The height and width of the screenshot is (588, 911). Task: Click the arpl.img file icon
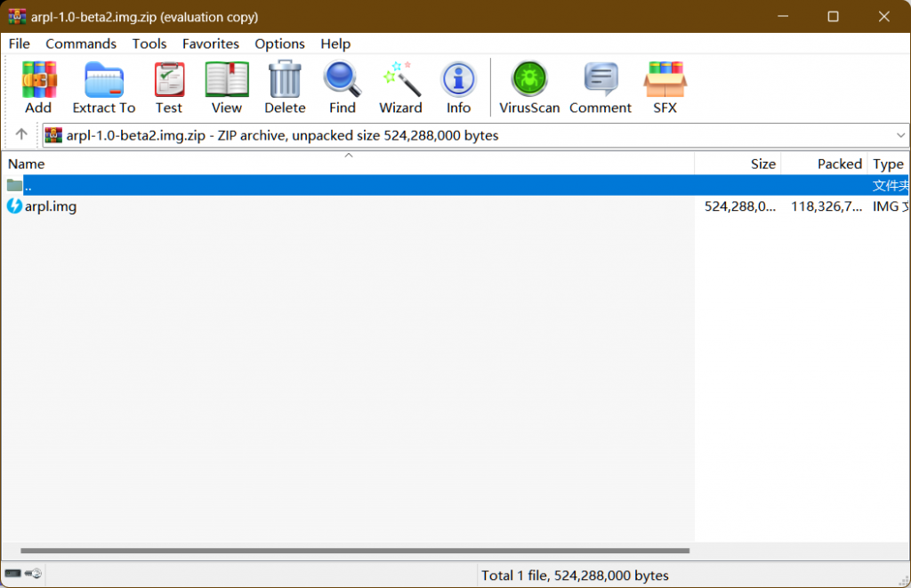pos(14,206)
